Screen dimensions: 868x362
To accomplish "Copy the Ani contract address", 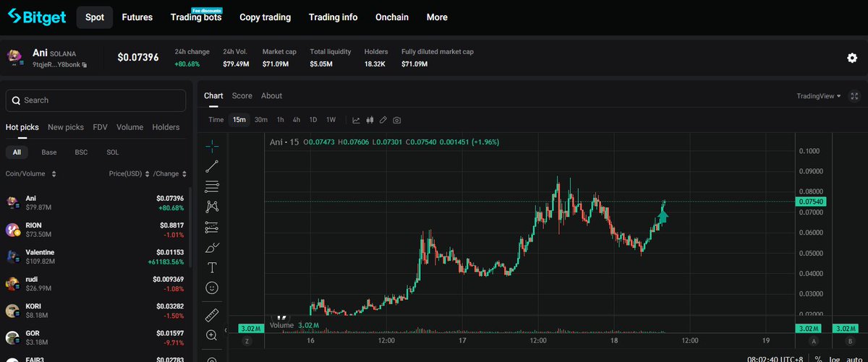I will click(x=85, y=65).
